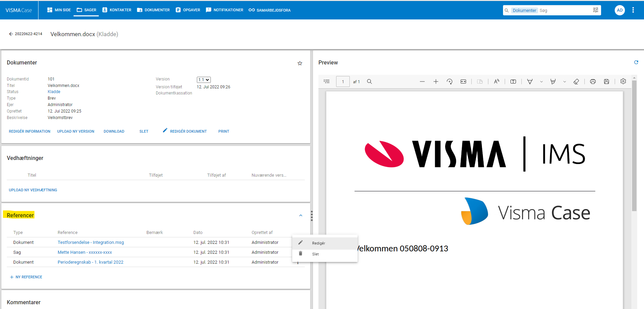Click the Ejer value Administrator
This screenshot has width=644, height=309.
click(60, 105)
